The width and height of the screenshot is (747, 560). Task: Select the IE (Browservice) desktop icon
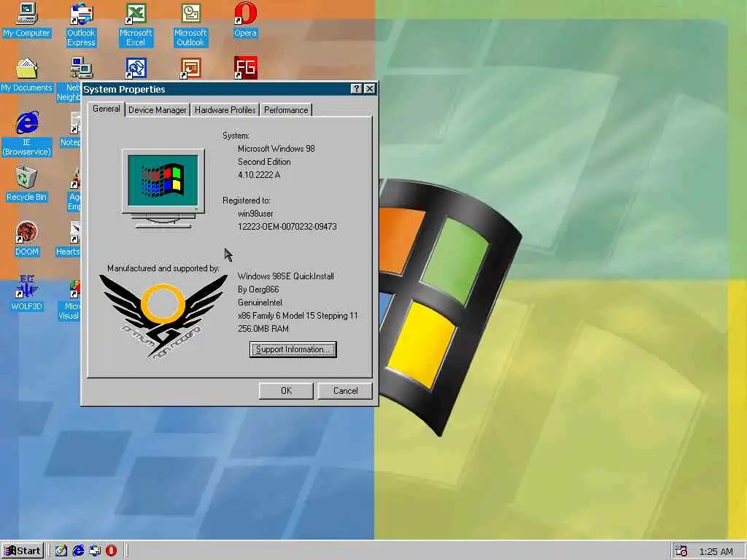pyautogui.click(x=27, y=134)
